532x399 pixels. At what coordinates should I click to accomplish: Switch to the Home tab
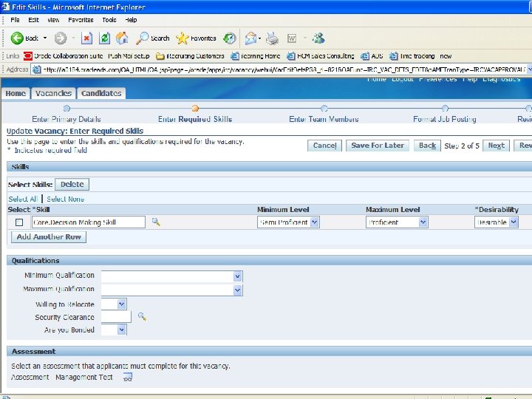tap(16, 93)
